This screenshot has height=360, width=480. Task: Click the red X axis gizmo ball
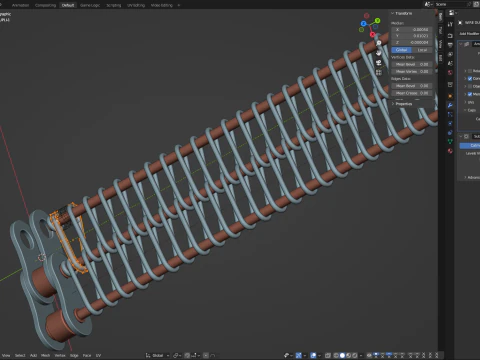coord(373,34)
